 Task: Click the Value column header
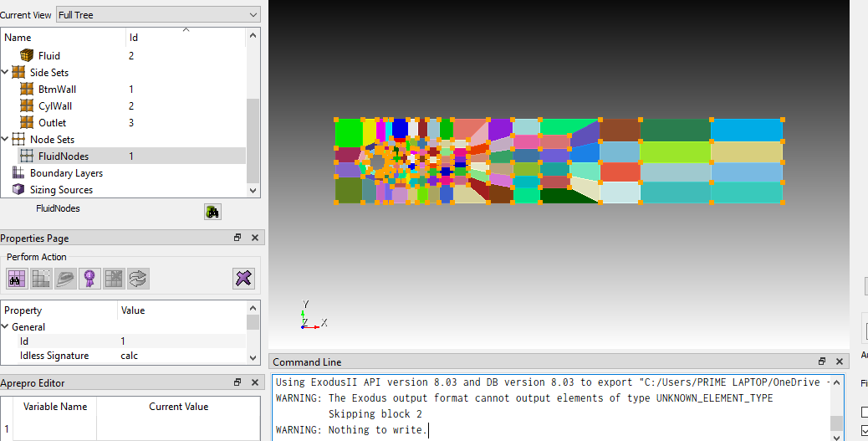coord(181,310)
